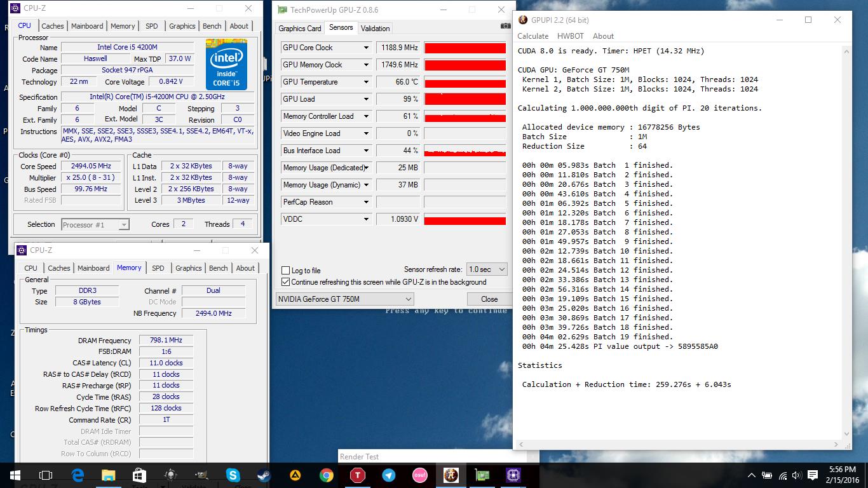Click the GPU Load red graph bar

[x=465, y=99]
